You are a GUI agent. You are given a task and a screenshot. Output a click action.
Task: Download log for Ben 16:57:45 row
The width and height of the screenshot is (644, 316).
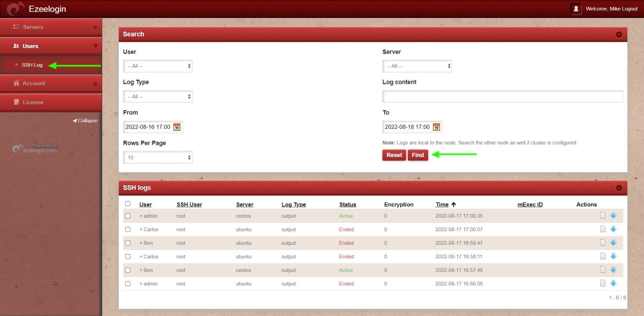[x=613, y=270]
